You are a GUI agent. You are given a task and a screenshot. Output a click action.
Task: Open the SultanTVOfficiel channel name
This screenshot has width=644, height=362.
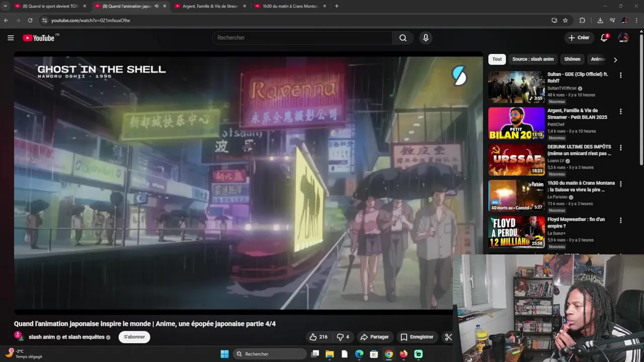tap(562, 88)
